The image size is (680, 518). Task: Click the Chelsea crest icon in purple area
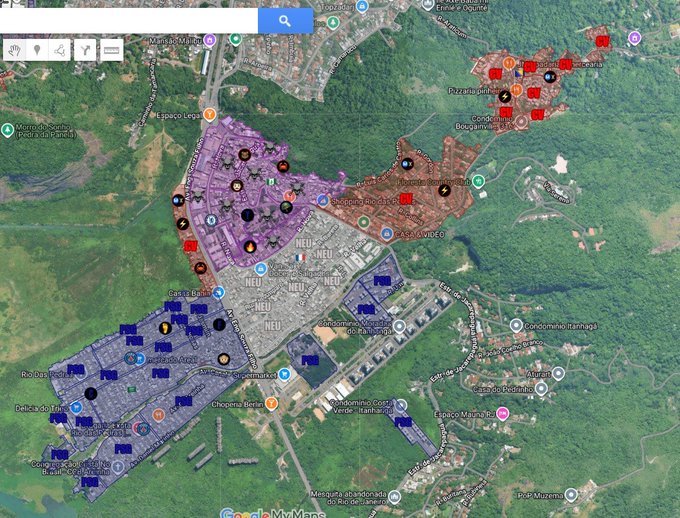click(211, 220)
